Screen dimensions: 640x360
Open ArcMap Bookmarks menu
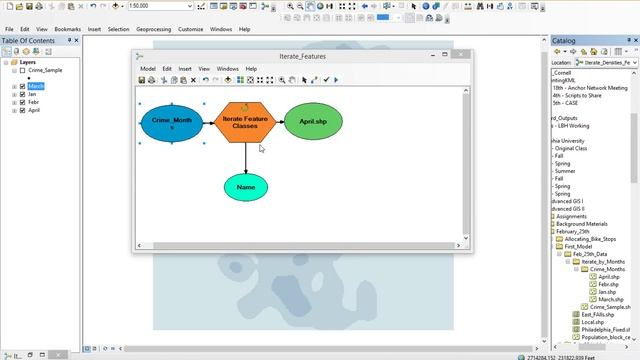click(x=68, y=29)
